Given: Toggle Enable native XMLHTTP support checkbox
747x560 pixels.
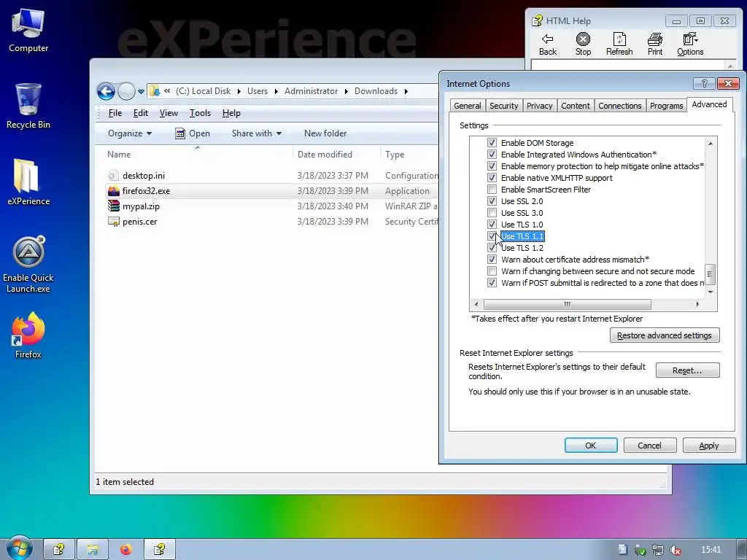Looking at the screenshot, I should [492, 178].
